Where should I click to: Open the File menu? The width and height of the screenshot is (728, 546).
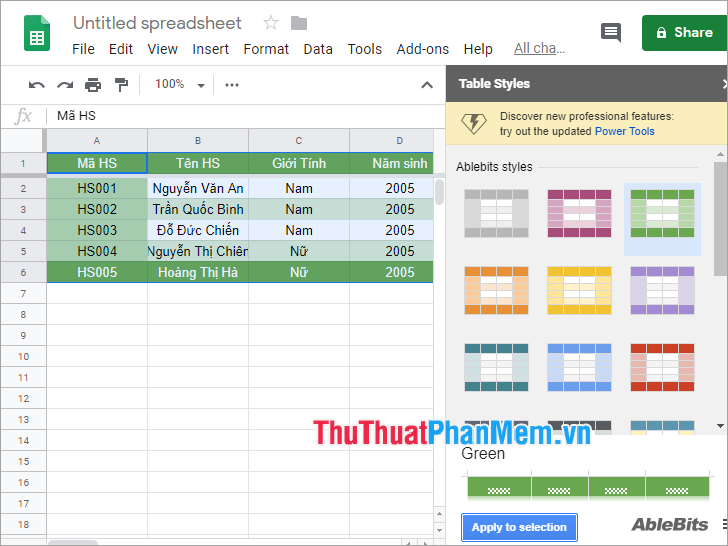[83, 49]
